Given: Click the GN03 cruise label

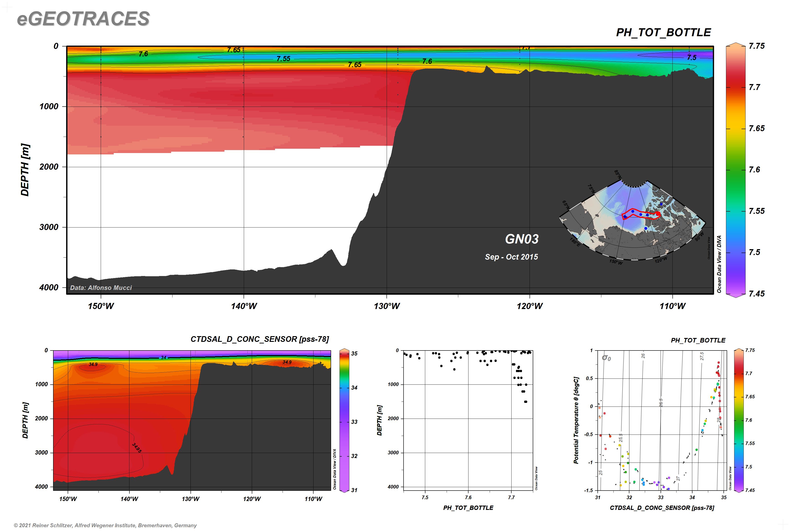Looking at the screenshot, I should (x=522, y=239).
